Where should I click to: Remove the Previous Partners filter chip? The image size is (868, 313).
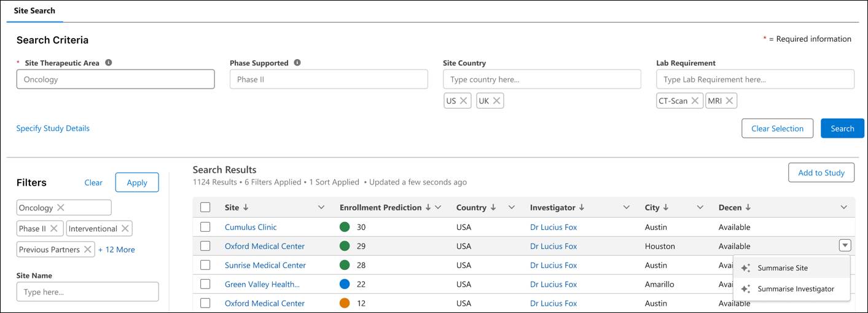[x=87, y=250]
